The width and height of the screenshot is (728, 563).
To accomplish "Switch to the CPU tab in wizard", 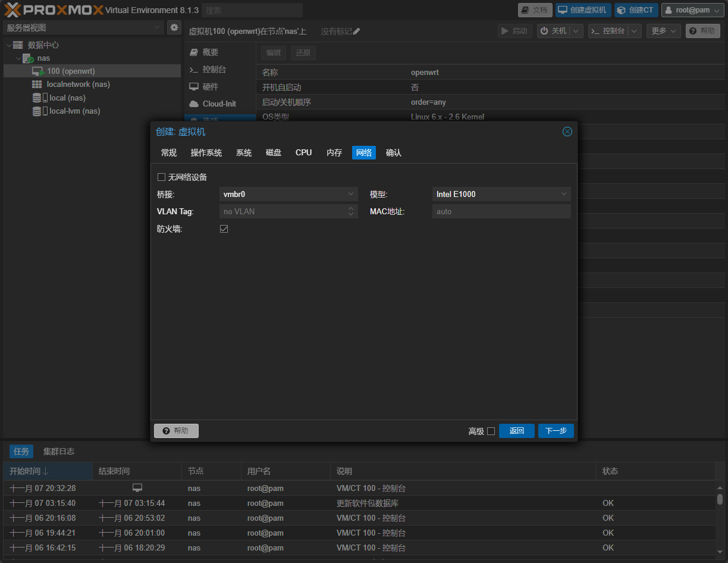I will 303,153.
